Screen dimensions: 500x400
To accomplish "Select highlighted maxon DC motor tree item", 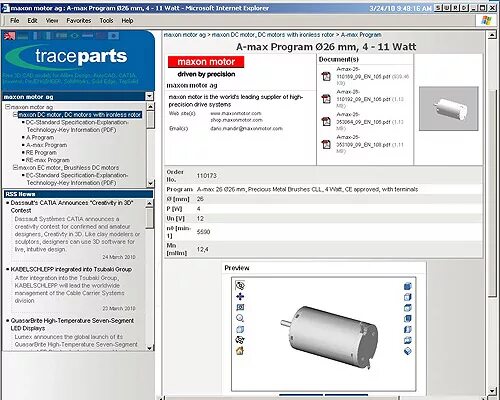I will pos(80,115).
